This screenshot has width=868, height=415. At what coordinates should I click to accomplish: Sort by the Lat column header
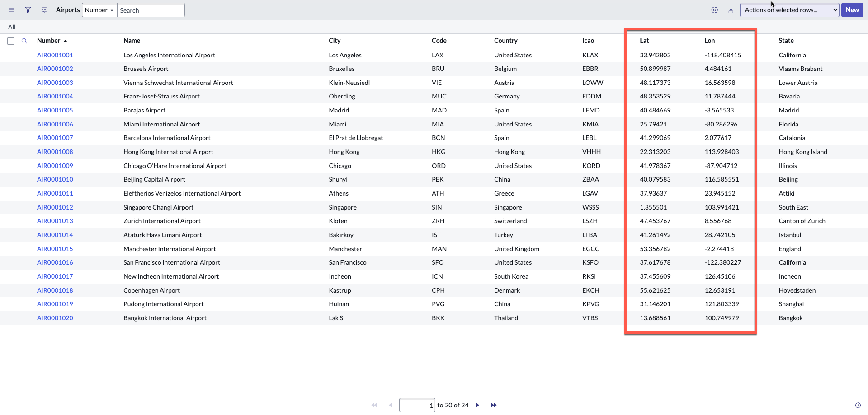(644, 41)
